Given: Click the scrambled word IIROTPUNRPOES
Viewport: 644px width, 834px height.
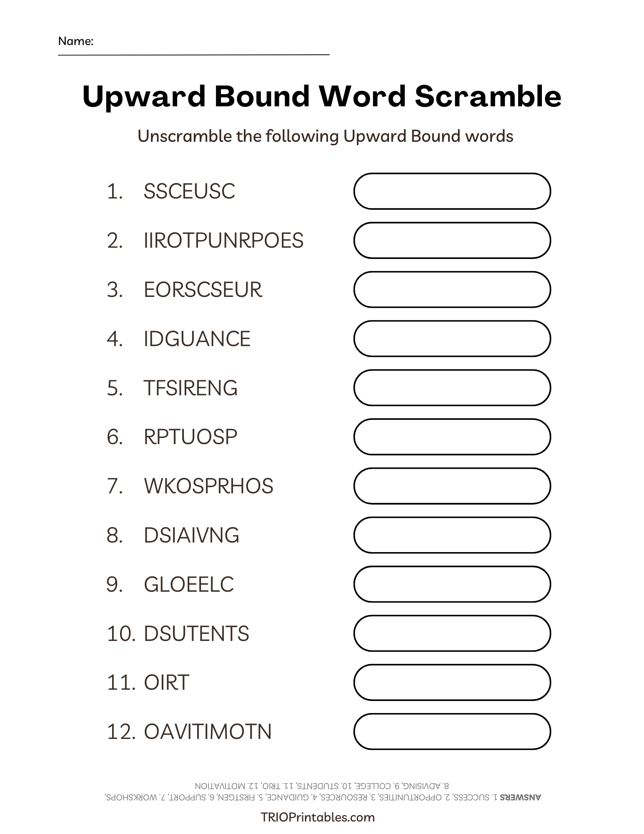Looking at the screenshot, I should coord(223,241).
